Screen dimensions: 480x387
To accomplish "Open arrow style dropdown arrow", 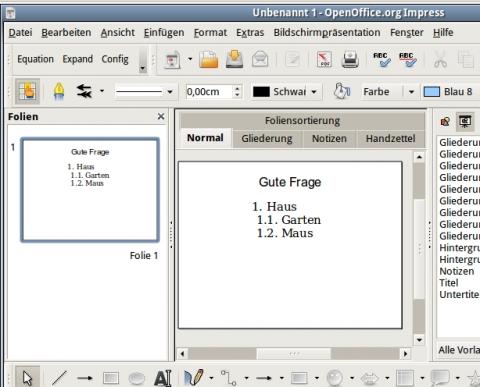I will [x=102, y=91].
